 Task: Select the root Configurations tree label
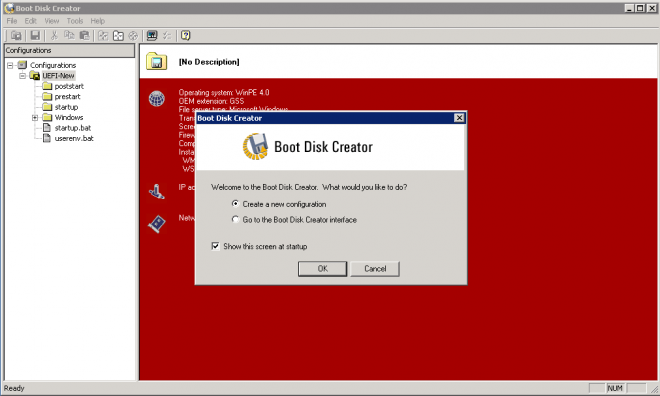point(53,65)
